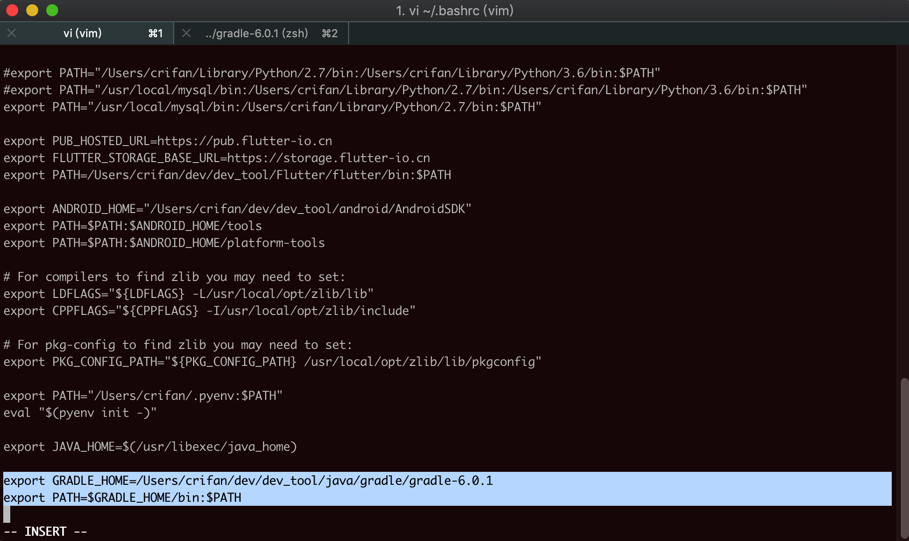Click the 'export PATH=$GRADLE_HOME/bin:$PATH' line
This screenshot has height=541, width=909.
(x=122, y=498)
